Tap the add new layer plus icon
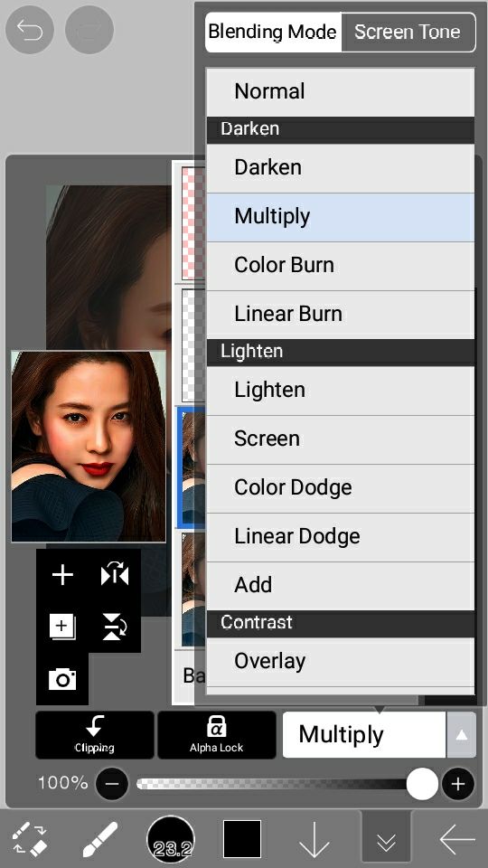 pos(62,575)
